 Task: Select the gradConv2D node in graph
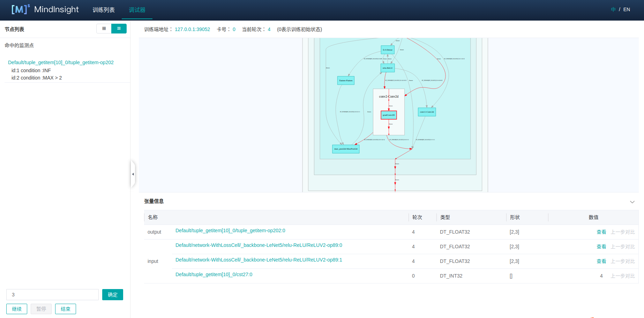[x=389, y=115]
